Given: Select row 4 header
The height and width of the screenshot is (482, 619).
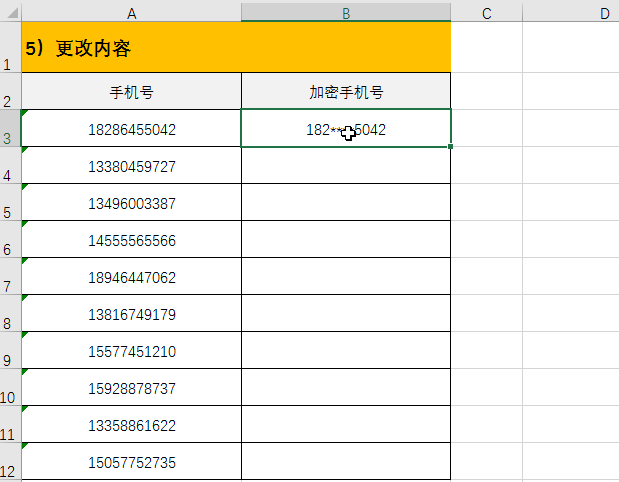Looking at the screenshot, I should tap(10, 165).
